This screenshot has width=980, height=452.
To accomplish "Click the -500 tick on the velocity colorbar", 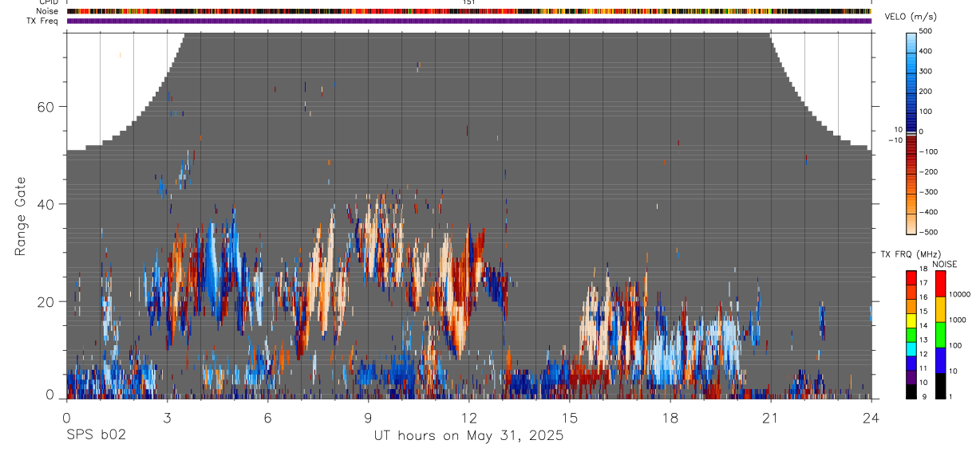I will (x=930, y=232).
